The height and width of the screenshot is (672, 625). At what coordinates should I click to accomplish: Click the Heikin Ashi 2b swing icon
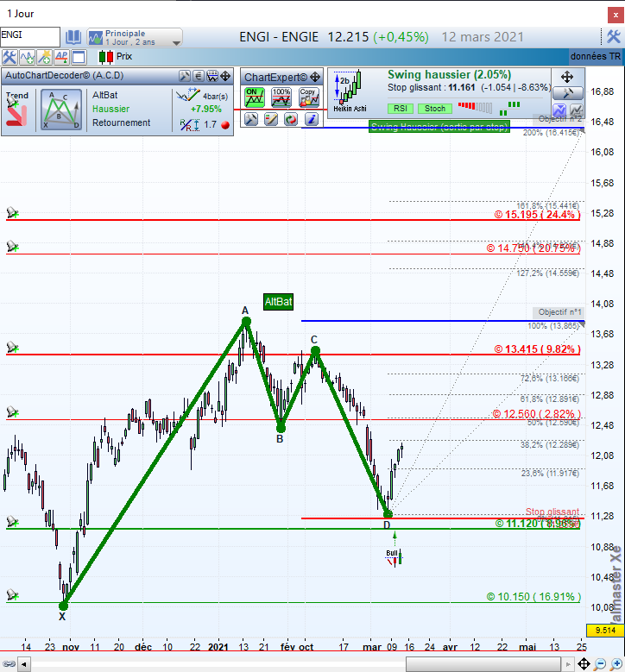350,91
